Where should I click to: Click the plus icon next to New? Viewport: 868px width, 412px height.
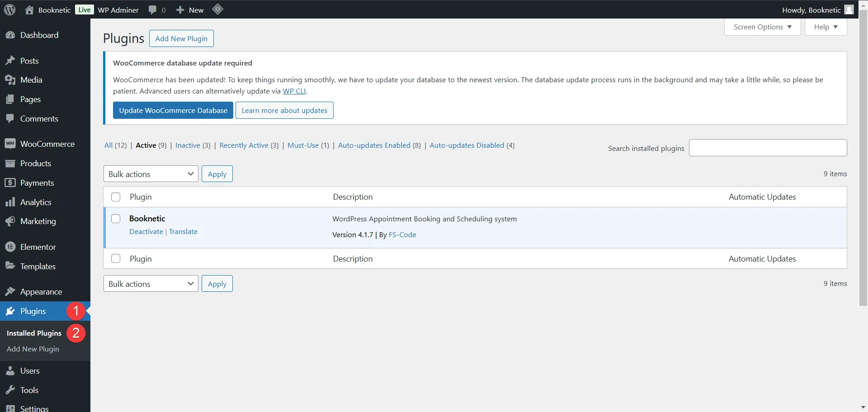tap(180, 10)
